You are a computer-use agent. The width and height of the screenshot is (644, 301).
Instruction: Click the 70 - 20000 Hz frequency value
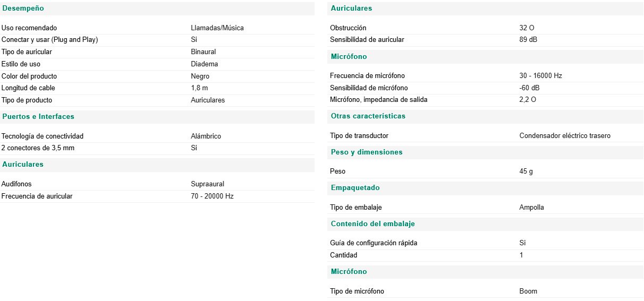click(x=212, y=196)
